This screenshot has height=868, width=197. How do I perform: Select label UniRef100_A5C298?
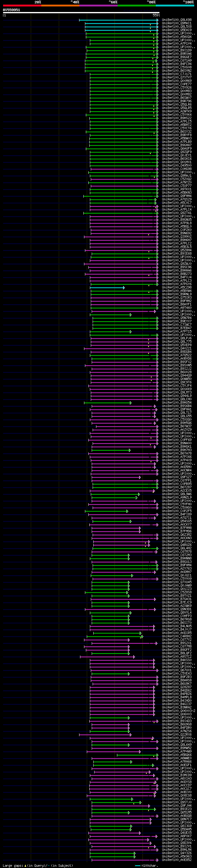pyautogui.click(x=176, y=287)
